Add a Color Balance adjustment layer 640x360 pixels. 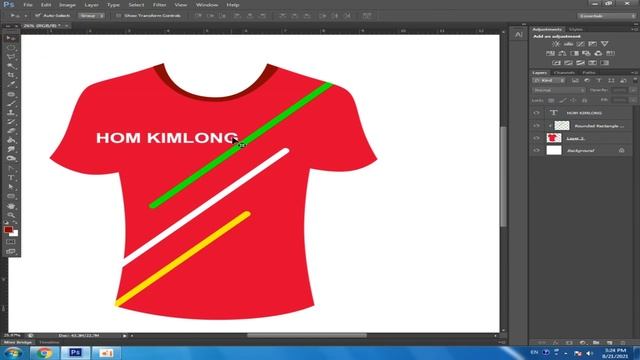tap(562, 53)
